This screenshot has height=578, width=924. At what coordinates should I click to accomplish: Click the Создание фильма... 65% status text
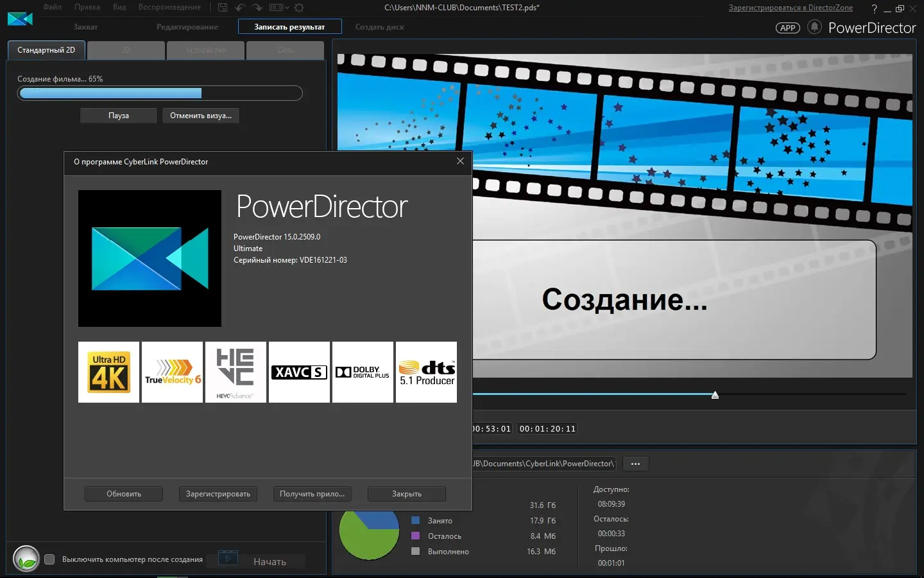click(x=60, y=79)
